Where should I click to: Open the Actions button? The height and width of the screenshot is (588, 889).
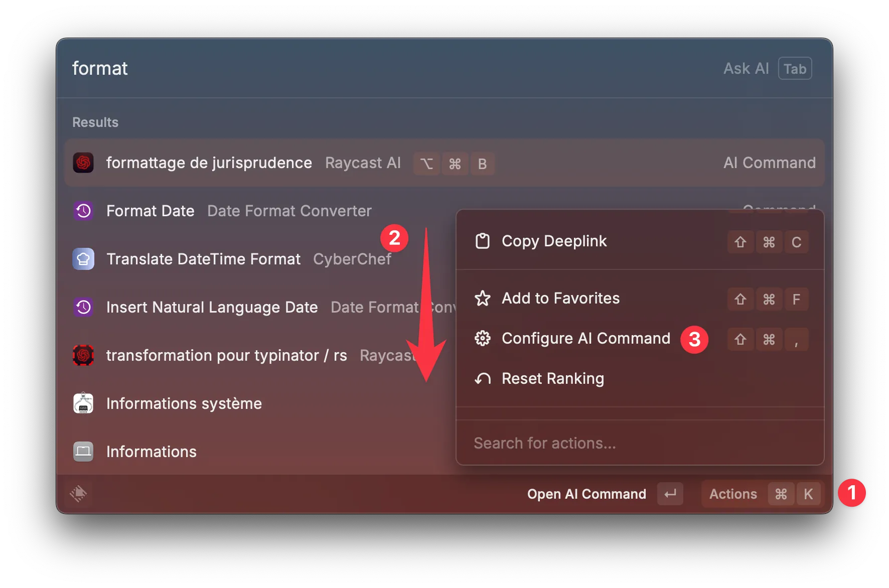pyautogui.click(x=763, y=494)
